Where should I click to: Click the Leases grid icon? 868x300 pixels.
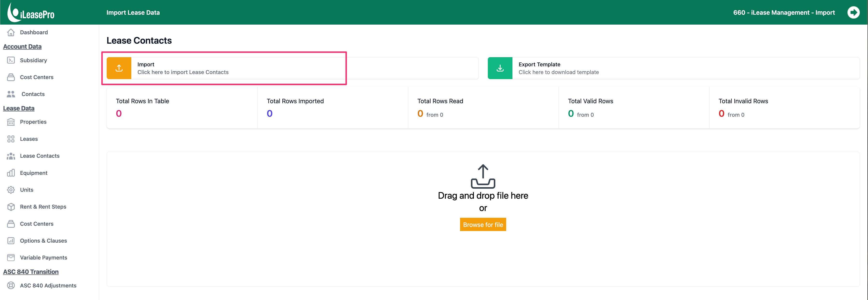point(11,139)
